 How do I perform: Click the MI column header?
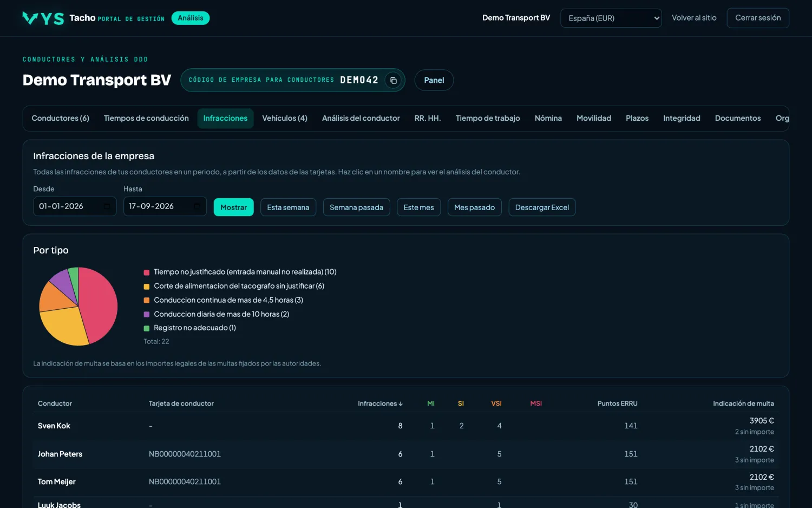(x=431, y=403)
